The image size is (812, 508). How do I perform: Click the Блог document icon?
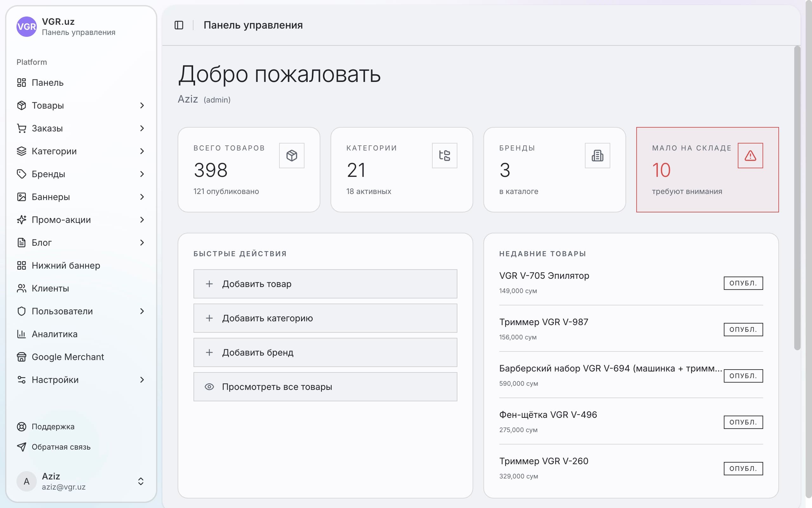pyautogui.click(x=22, y=243)
